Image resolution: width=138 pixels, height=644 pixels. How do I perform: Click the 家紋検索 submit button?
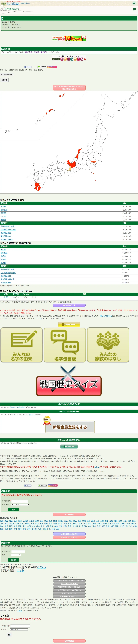(x=14, y=560)
